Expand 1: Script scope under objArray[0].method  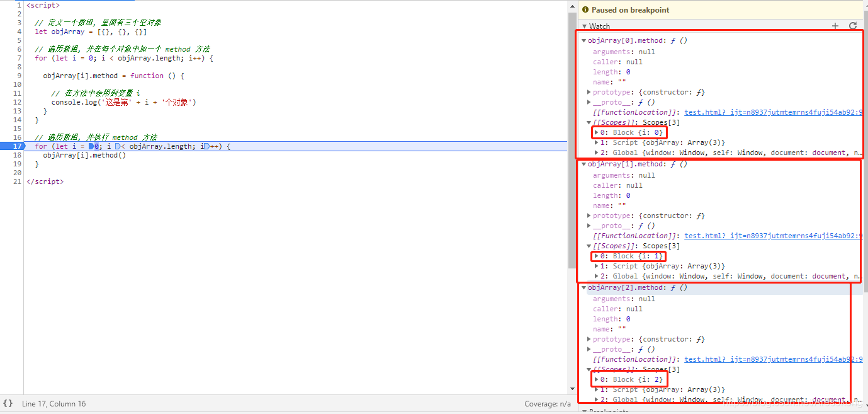click(596, 142)
